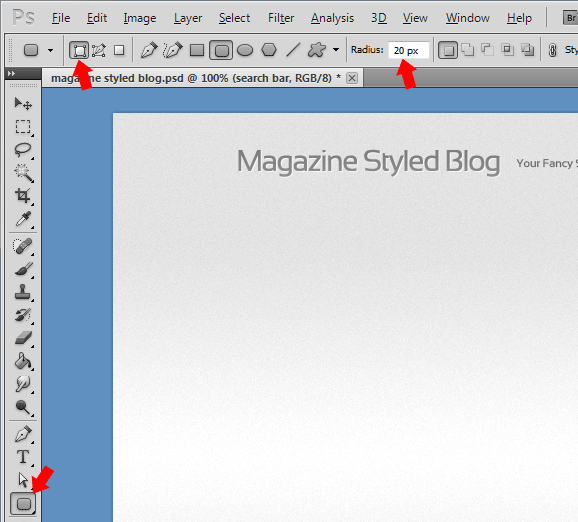Viewport: 578px width, 522px height.
Task: Select the Paint Bucket tool
Action: (x=23, y=361)
